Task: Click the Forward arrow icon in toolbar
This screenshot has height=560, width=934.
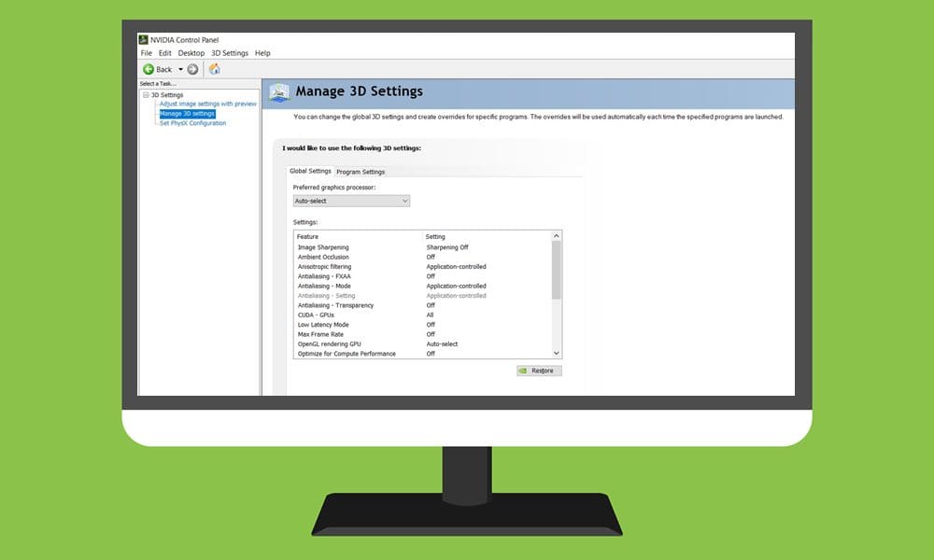Action: (192, 70)
